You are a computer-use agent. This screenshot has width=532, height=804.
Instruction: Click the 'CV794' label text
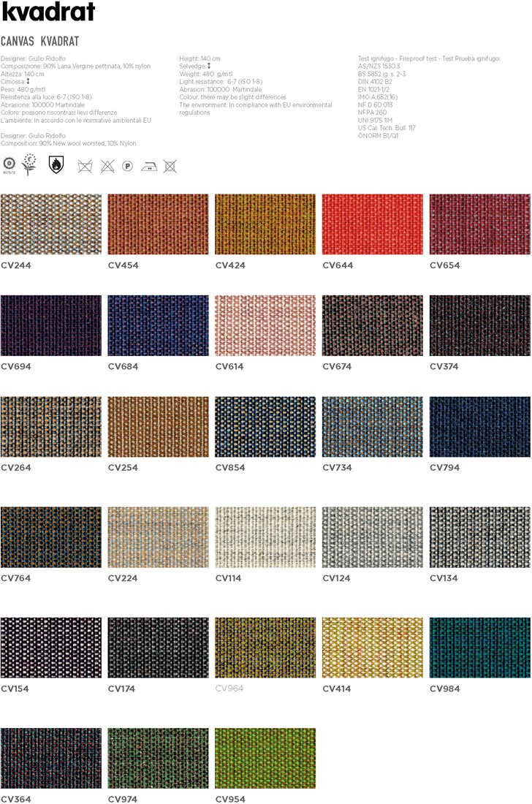coord(445,467)
